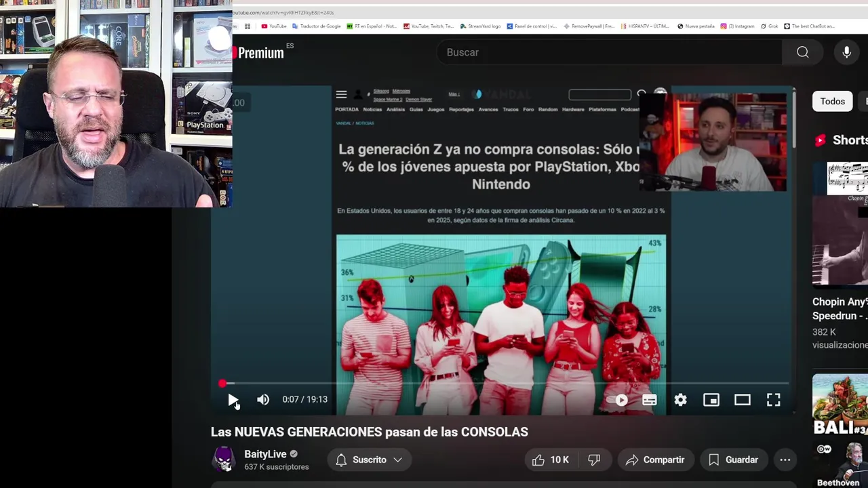868x488 pixels.
Task: Open the Chopin speedrun Short thumbnail
Action: click(x=840, y=224)
